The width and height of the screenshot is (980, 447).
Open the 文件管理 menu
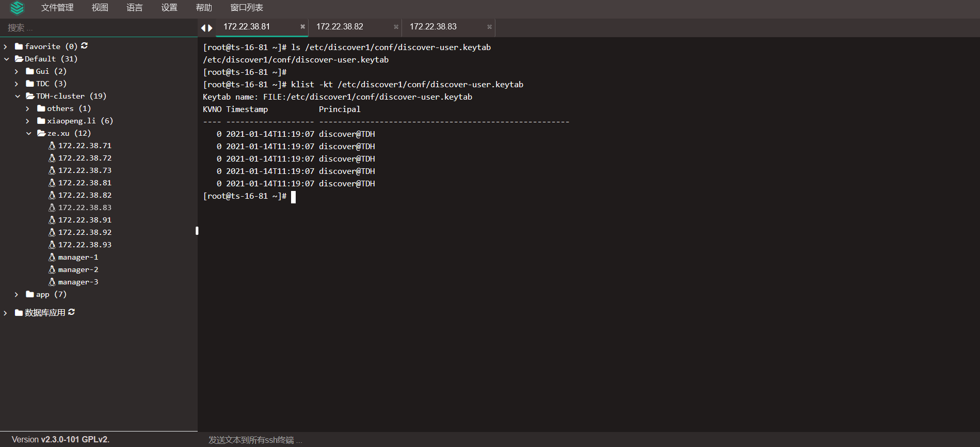[x=57, y=8]
